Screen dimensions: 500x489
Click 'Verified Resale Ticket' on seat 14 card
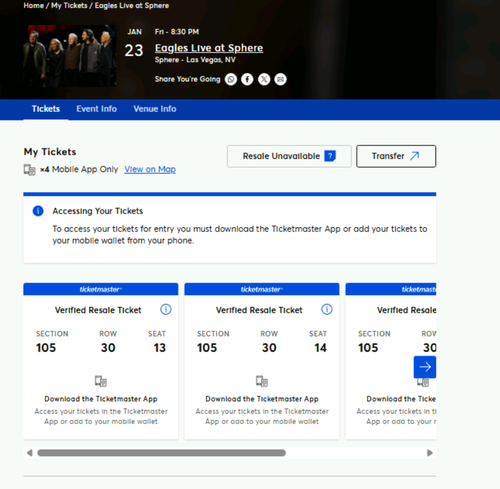point(259,310)
